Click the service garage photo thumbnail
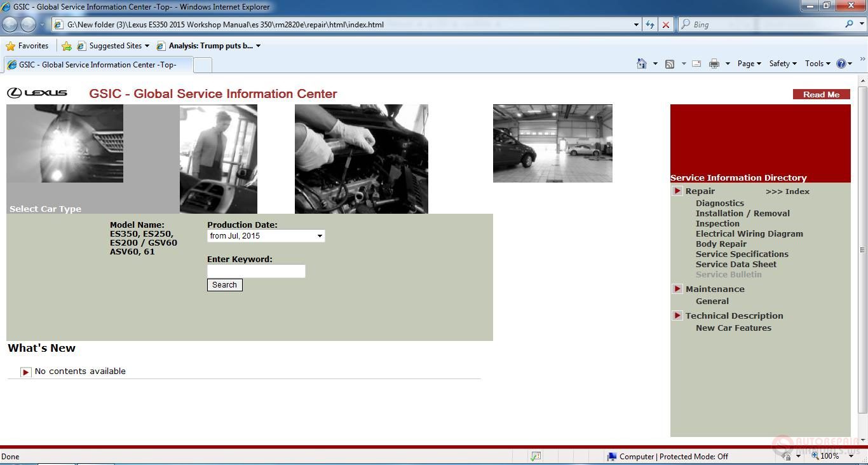This screenshot has height=465, width=868. click(553, 144)
